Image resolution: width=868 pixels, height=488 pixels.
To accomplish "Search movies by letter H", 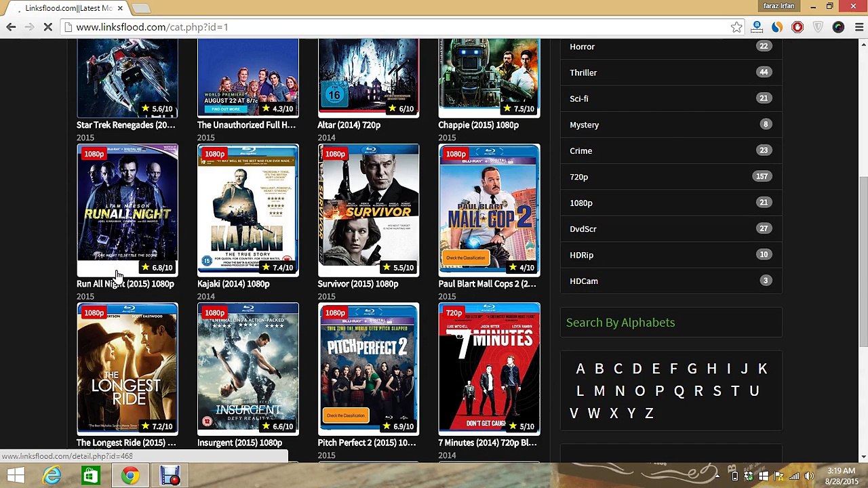I will [x=711, y=369].
